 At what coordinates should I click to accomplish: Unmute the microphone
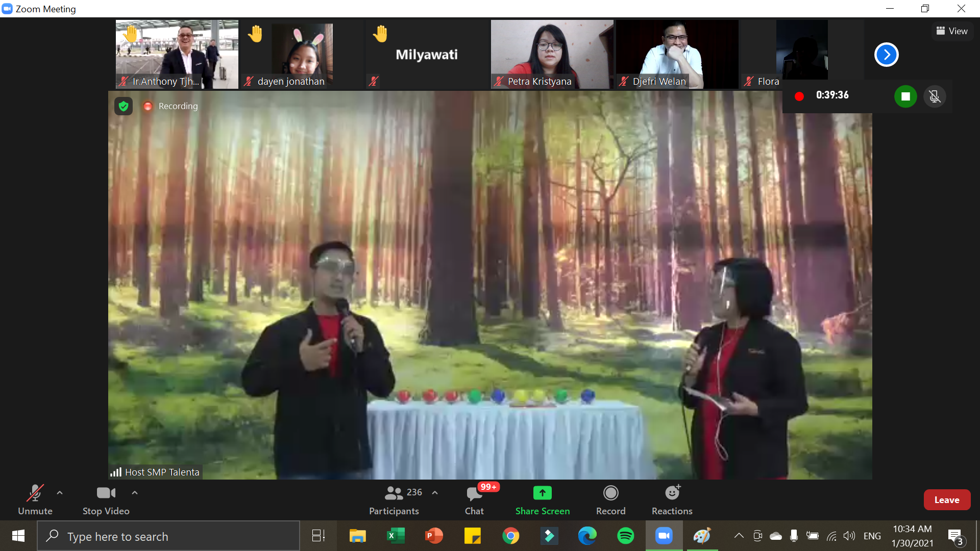tap(35, 500)
